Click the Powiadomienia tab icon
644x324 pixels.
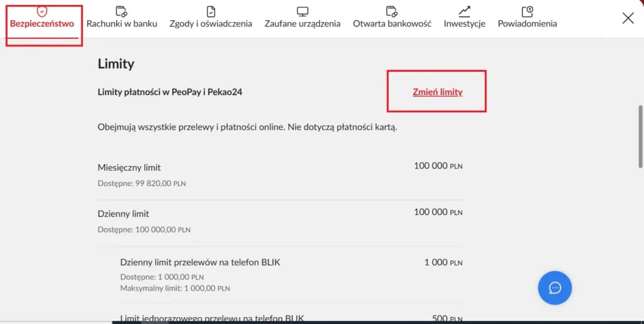(527, 11)
